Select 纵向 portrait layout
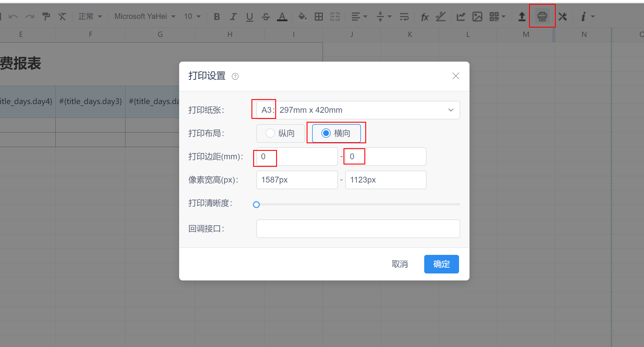The width and height of the screenshot is (644, 347). pos(281,133)
